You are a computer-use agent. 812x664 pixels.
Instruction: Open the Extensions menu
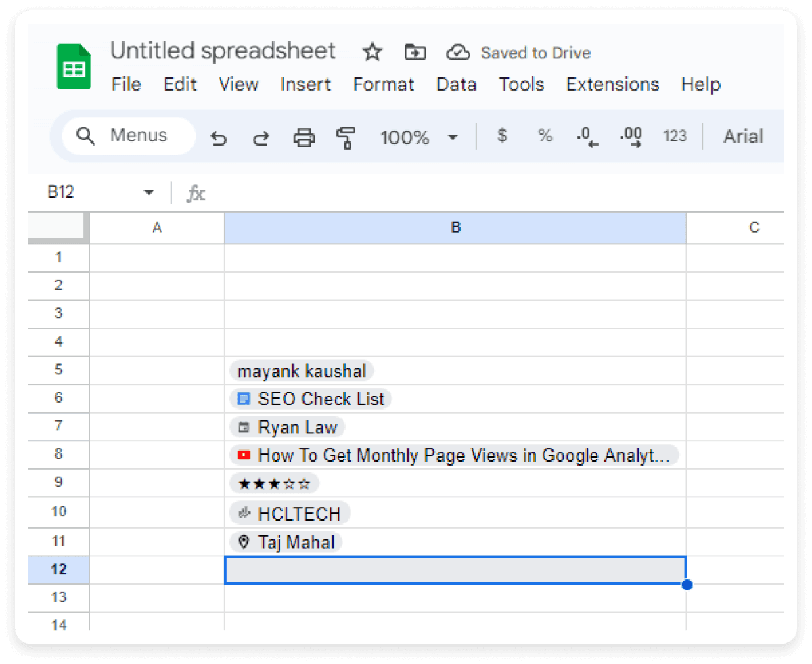(612, 84)
